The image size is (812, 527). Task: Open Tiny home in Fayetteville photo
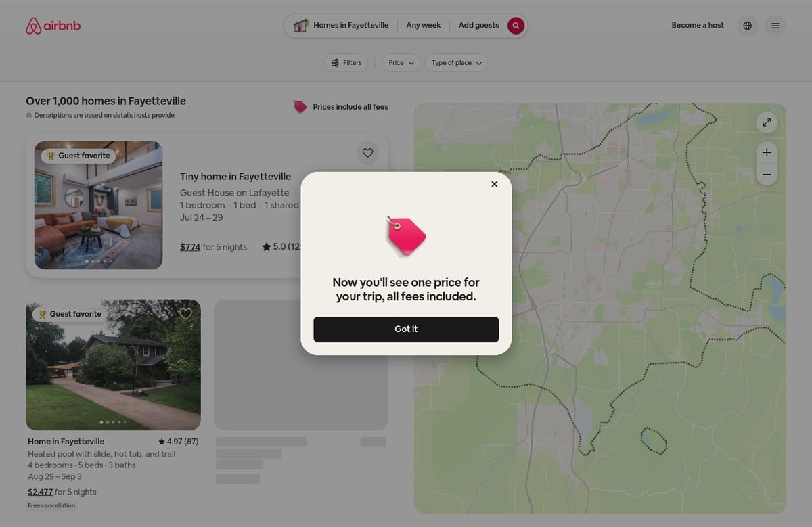(98, 205)
